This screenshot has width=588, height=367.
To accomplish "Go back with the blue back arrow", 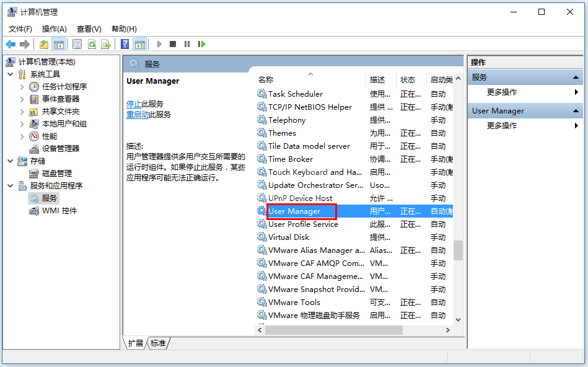I will 11,44.
